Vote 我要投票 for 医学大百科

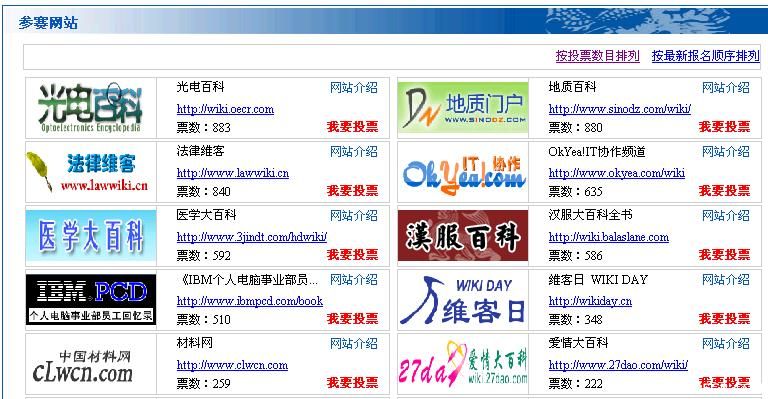point(353,255)
